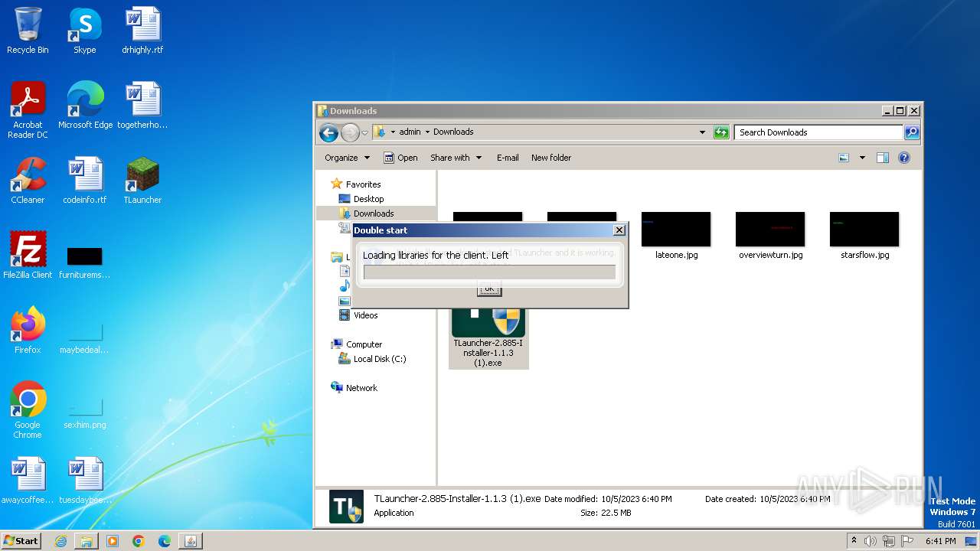
Task: Open Local Disk (C:) in navigation pane
Action: point(380,359)
